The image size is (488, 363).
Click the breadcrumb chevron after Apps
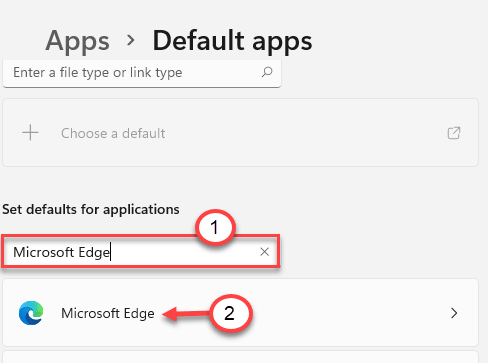click(131, 40)
